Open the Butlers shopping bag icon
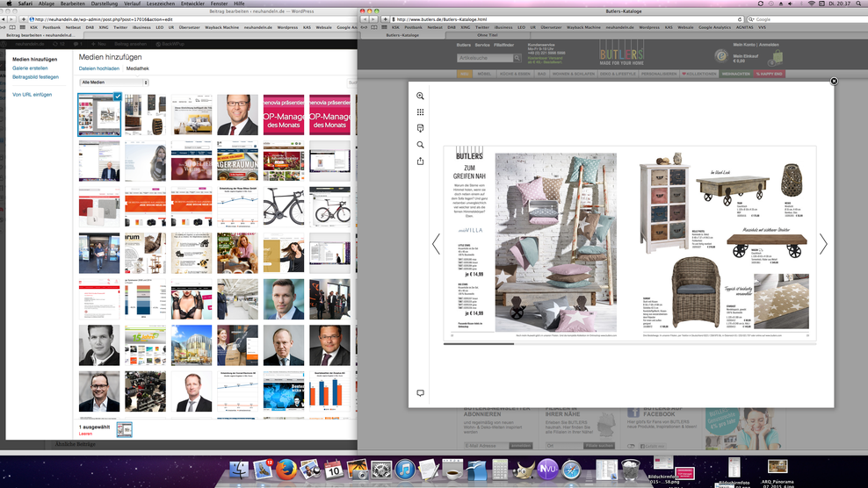Screen dimensions: 868x488 click(778, 56)
